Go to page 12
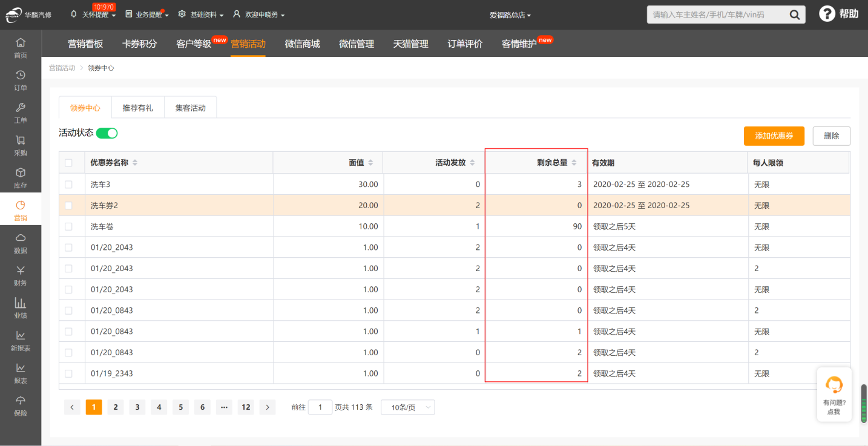Viewport: 868px width, 446px height. tap(246, 407)
